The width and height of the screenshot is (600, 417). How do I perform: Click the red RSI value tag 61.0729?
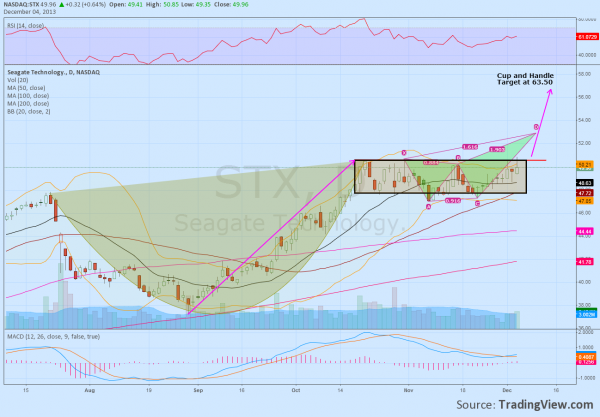[587, 37]
